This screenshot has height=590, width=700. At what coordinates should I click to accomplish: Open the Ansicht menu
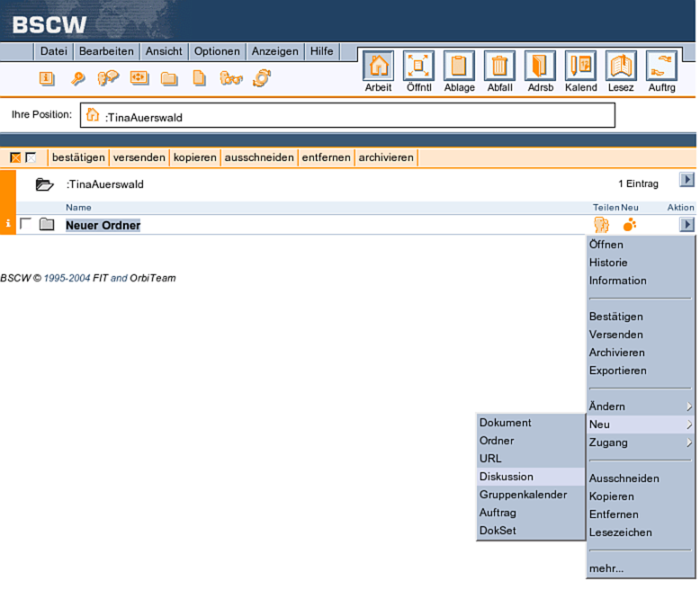point(164,52)
